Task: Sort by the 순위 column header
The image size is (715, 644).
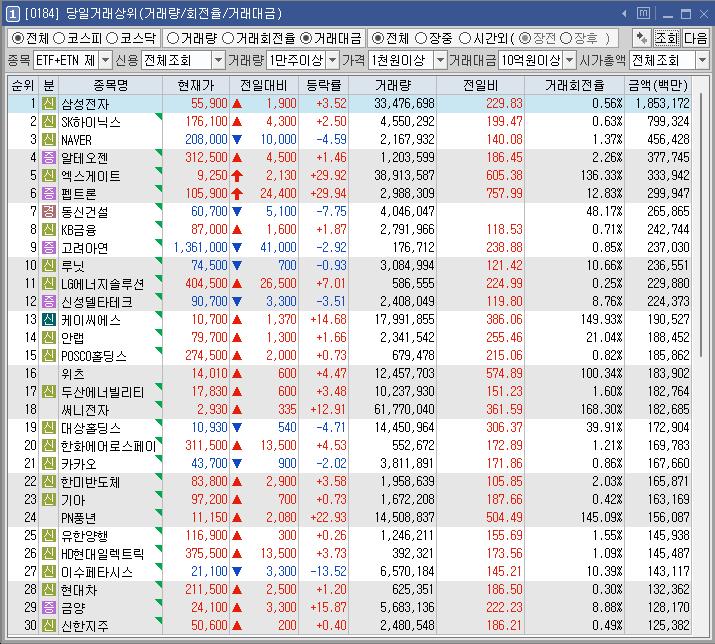Action: (23, 85)
